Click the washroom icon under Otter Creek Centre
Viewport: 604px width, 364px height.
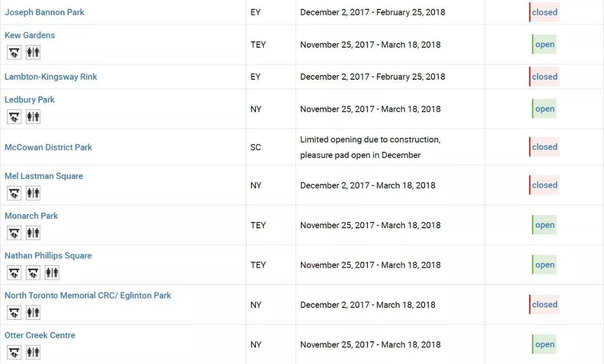(33, 352)
